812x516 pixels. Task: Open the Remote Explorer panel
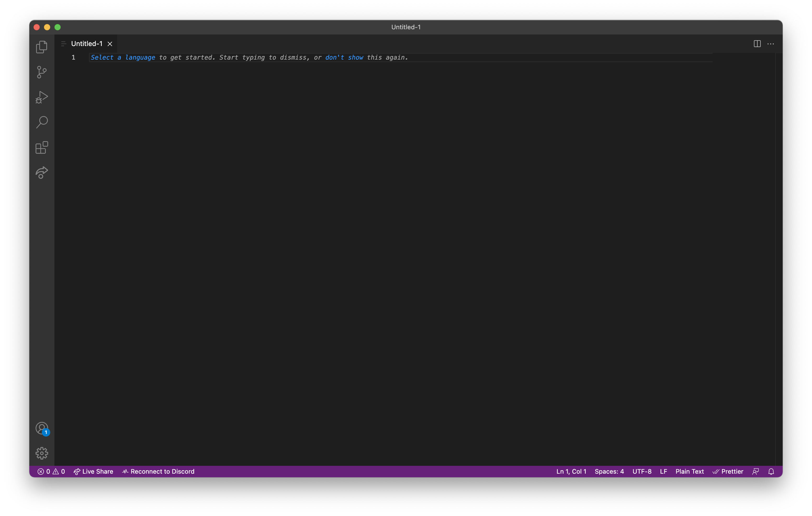tap(41, 172)
